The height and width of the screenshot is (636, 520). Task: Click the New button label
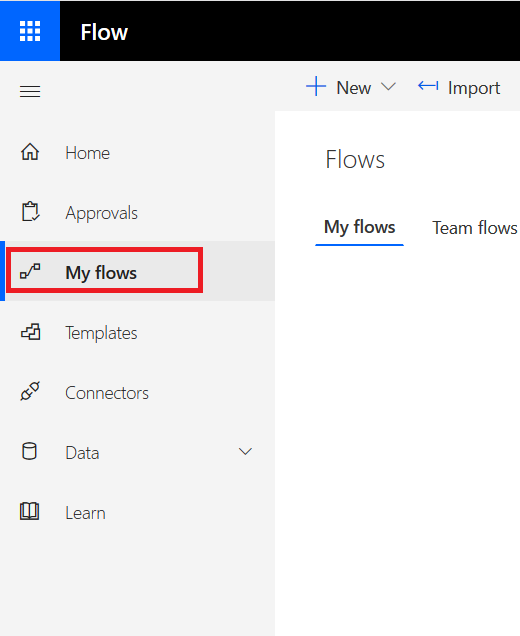[x=354, y=88]
